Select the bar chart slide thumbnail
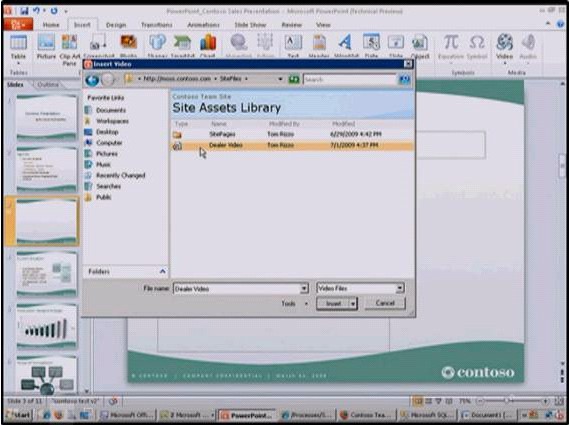 (x=47, y=326)
